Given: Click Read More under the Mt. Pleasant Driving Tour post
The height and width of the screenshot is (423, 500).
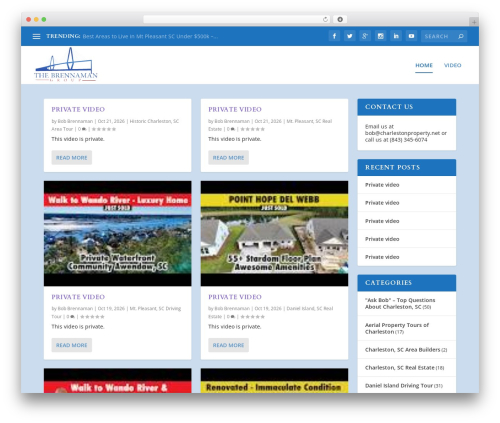Looking at the screenshot, I should [x=72, y=345].
